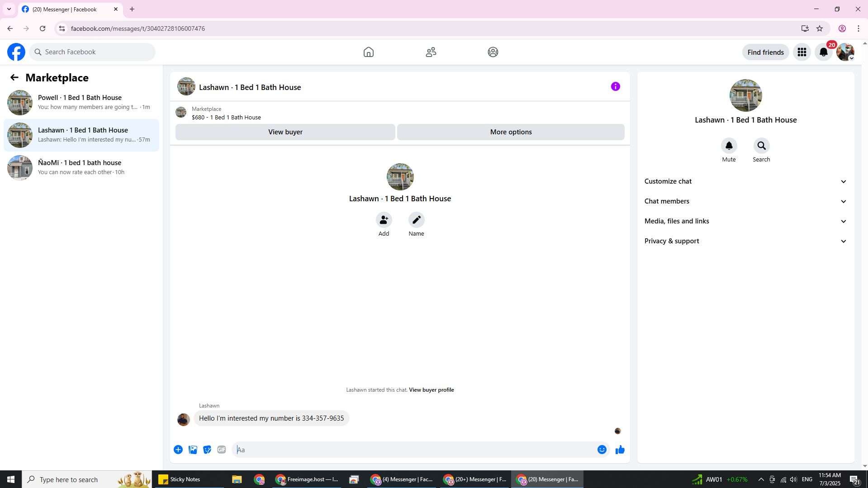Send a thumbs-up like

620,450
